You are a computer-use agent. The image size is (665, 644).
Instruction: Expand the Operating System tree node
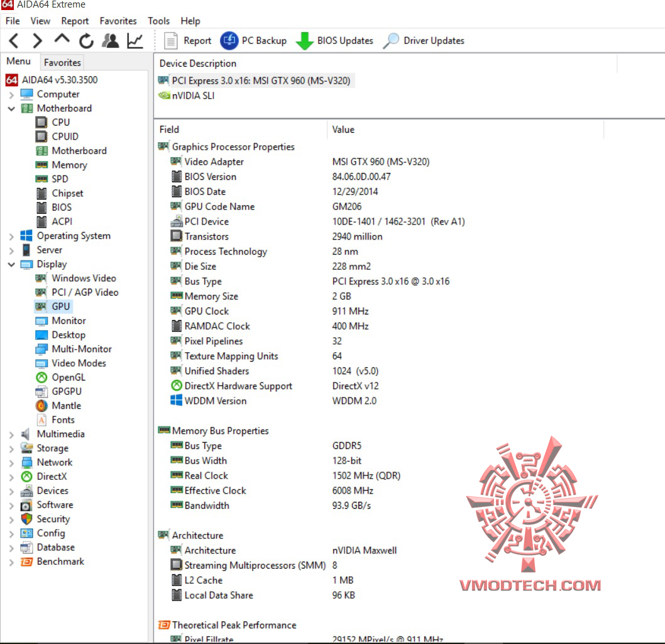11,236
